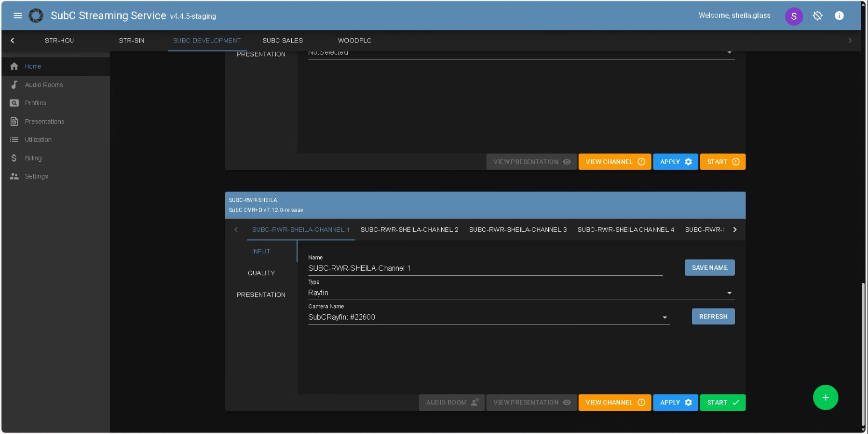Open Utilization in the sidebar

[38, 140]
